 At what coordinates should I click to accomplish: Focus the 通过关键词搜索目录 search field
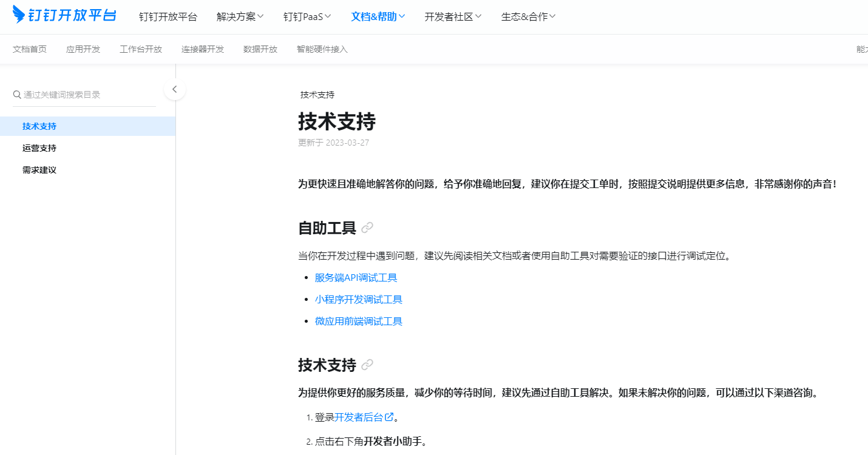pos(84,95)
